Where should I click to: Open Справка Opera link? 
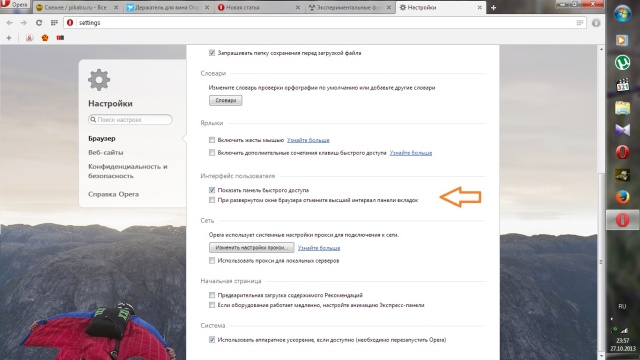113,194
